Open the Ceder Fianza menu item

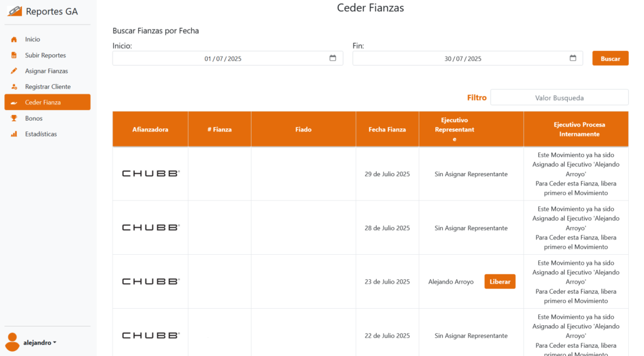[47, 103]
